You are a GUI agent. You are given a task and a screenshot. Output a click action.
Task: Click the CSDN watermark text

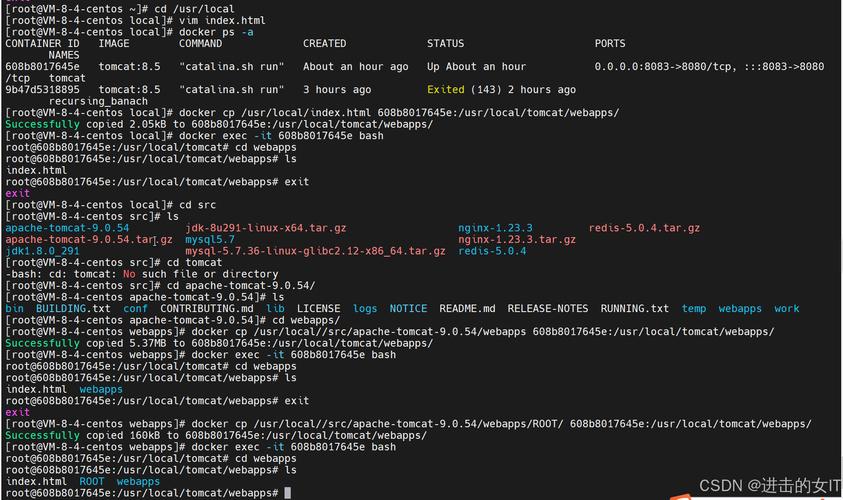(770, 485)
